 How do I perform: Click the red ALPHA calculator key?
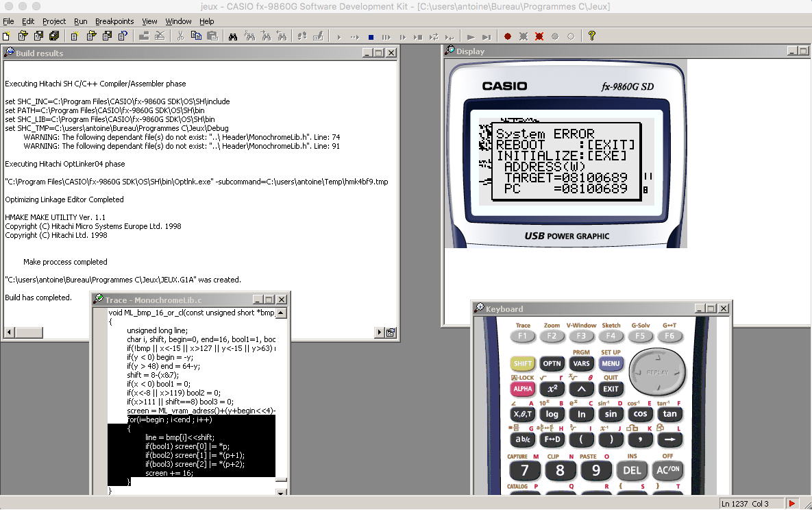coord(523,389)
